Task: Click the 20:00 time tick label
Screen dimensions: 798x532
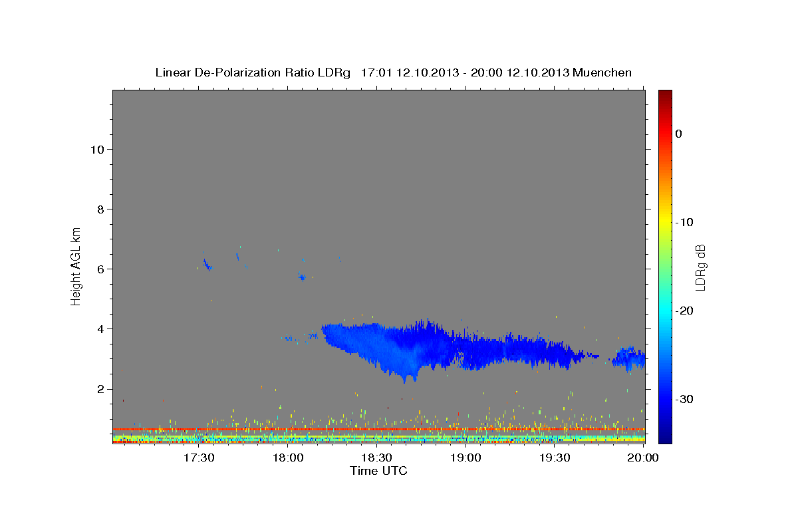Action: pyautogui.click(x=643, y=458)
